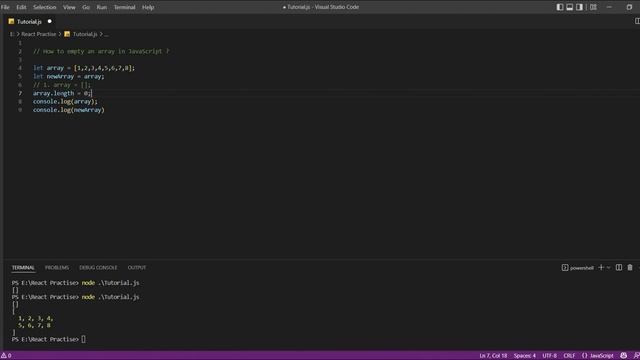Split the terminal pane
Viewport: 640px width, 360px height.
(619, 268)
